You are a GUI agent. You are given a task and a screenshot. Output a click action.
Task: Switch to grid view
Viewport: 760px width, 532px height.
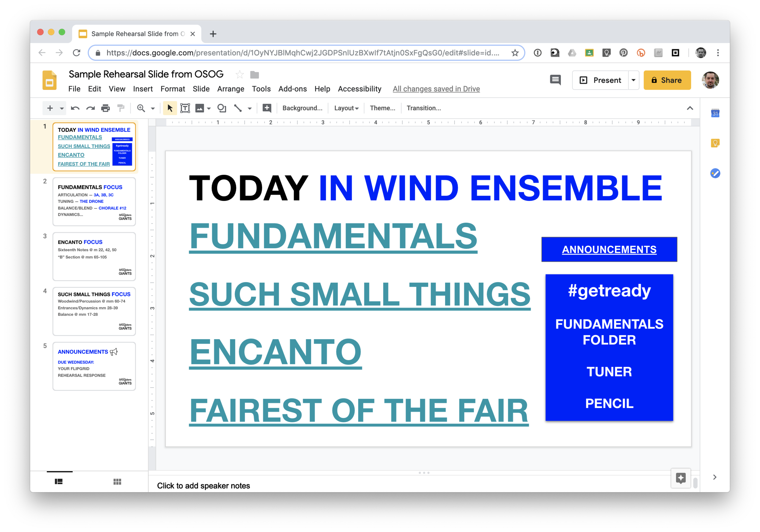(117, 481)
